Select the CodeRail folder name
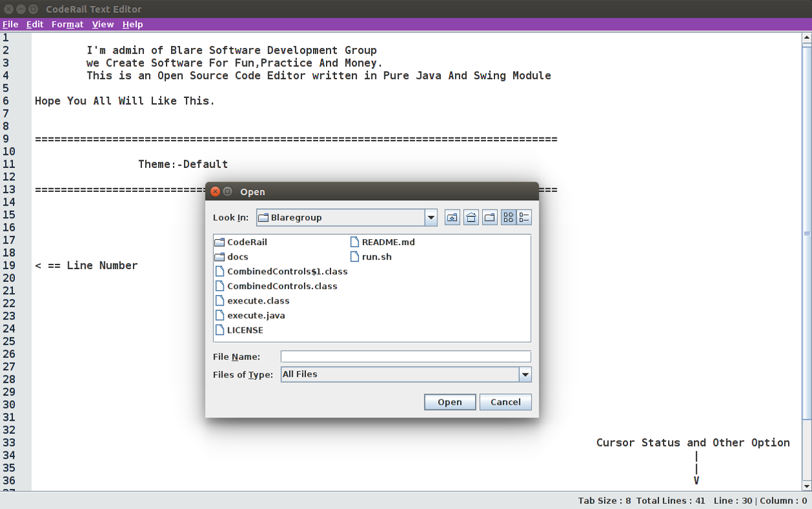 pyautogui.click(x=247, y=242)
